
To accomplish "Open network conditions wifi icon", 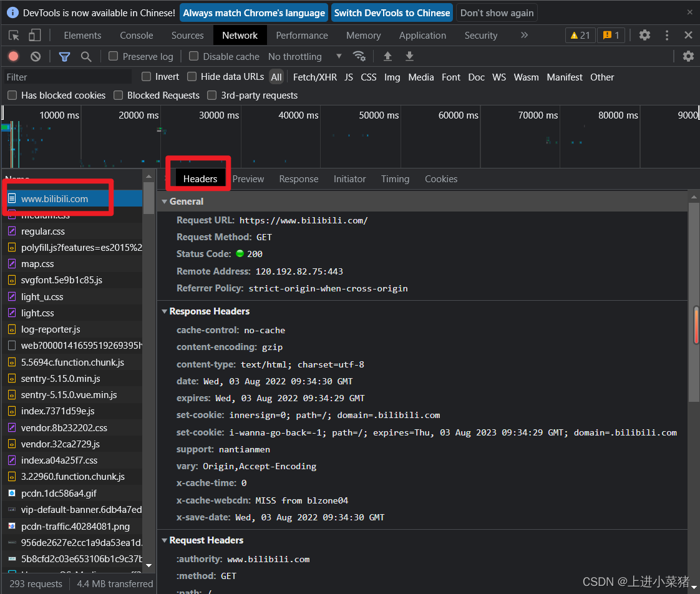I will pos(359,56).
